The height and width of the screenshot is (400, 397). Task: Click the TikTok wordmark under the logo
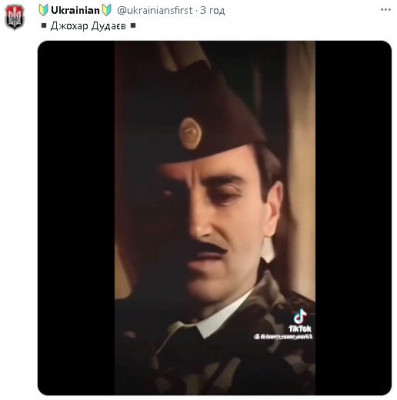pyautogui.click(x=300, y=329)
